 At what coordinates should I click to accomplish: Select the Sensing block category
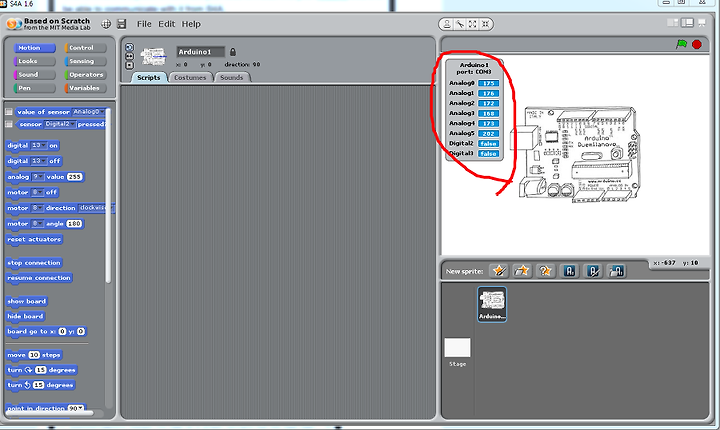click(x=85, y=61)
